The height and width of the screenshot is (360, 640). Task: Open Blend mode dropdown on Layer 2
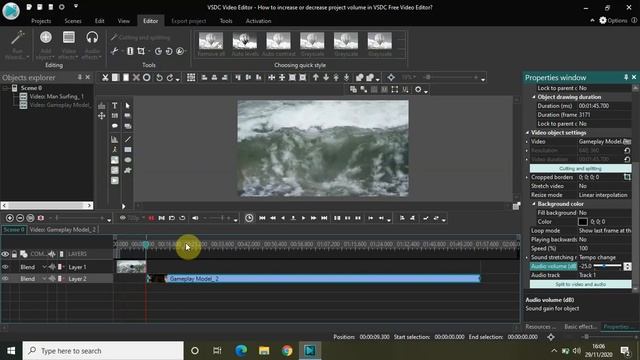coord(44,279)
